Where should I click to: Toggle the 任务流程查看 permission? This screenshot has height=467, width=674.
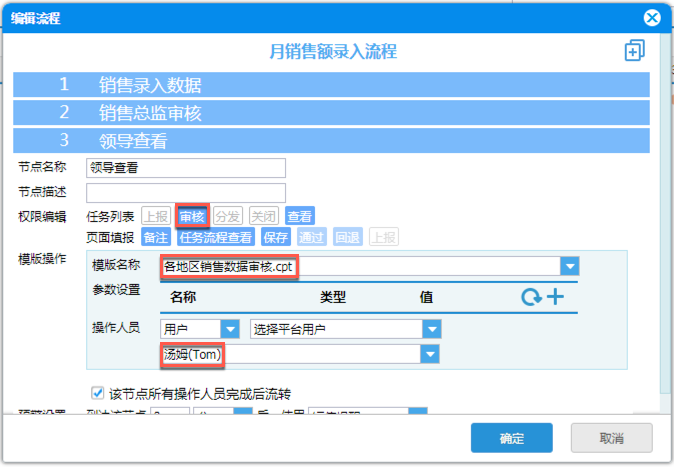[x=216, y=237]
